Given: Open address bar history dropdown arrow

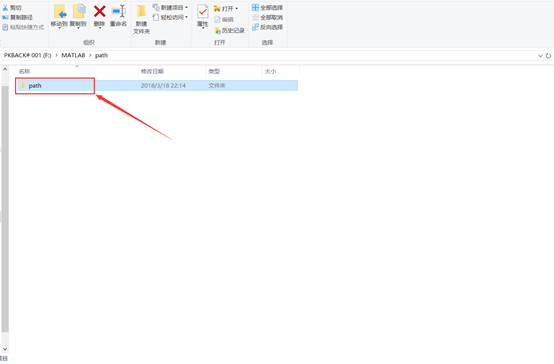Looking at the screenshot, I should pyautogui.click(x=540, y=56).
